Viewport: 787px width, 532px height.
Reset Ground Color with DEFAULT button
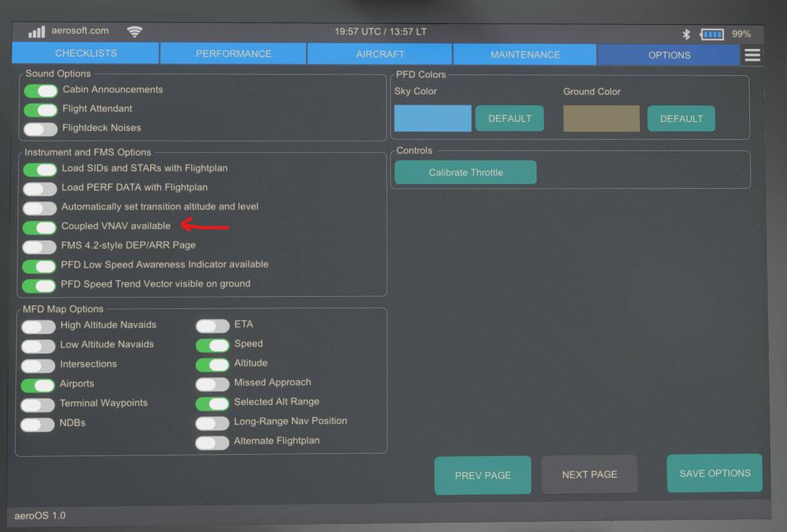(x=681, y=119)
